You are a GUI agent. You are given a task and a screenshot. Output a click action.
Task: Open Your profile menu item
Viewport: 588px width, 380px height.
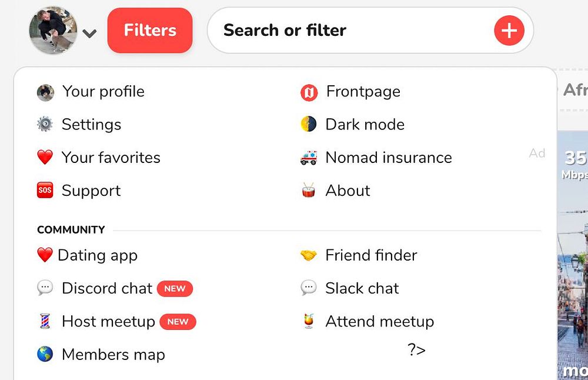click(103, 92)
